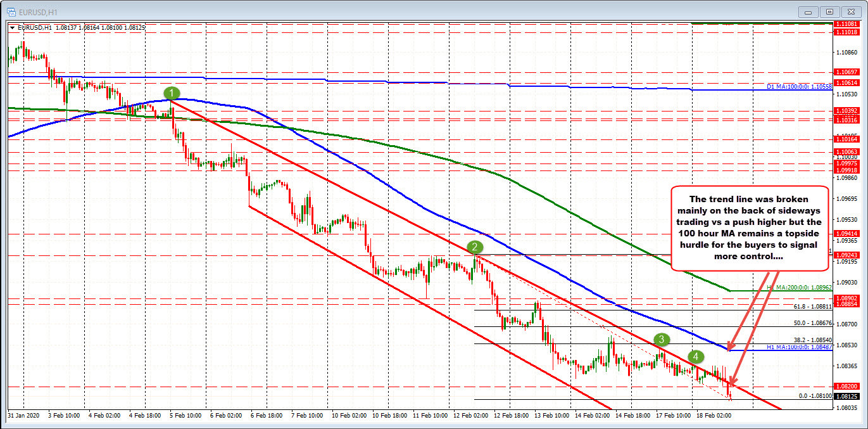This screenshot has height=429, width=868.
Task: Click the EURUSD,H1 window title text
Action: click(x=39, y=11)
